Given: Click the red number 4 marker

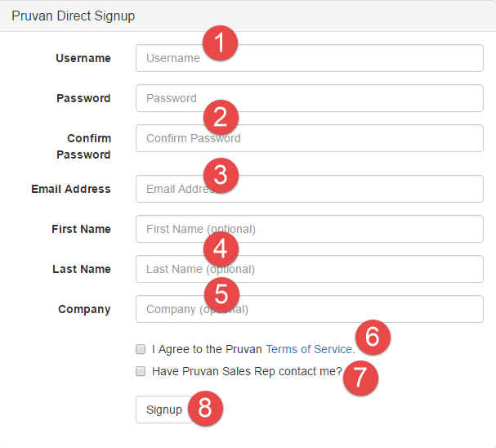Looking at the screenshot, I should point(219,249).
